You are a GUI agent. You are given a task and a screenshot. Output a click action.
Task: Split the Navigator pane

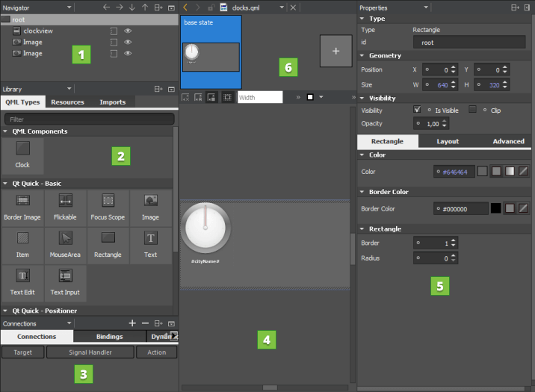(x=158, y=7)
